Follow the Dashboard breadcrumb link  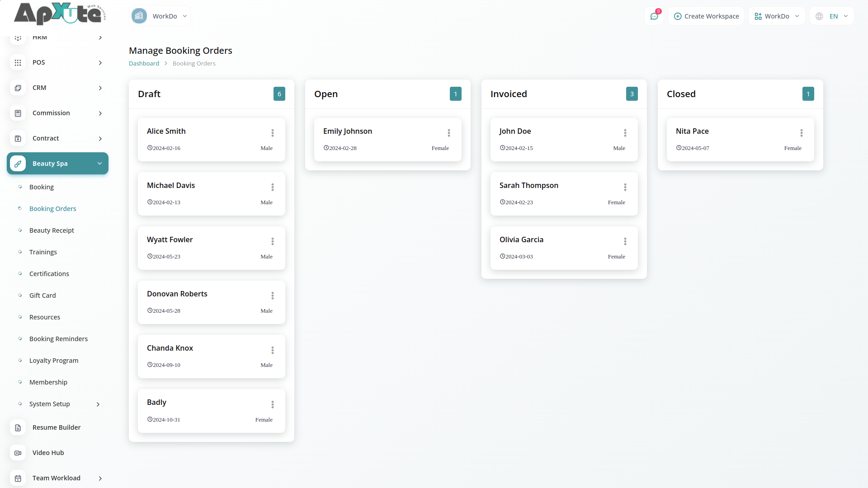pyautogui.click(x=144, y=64)
